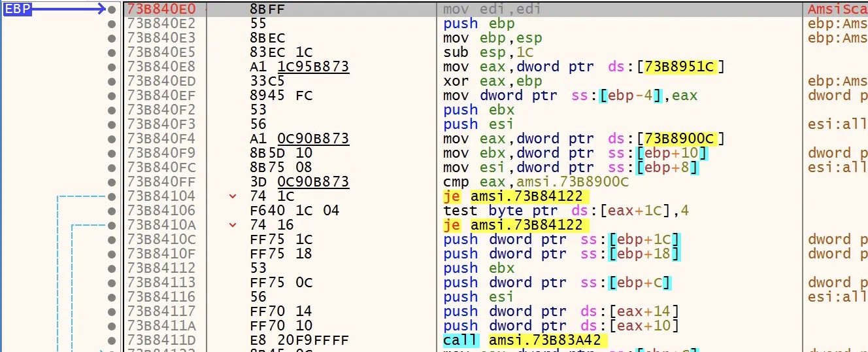
Task: Select address 73B840FC in the address column
Action: (161, 167)
